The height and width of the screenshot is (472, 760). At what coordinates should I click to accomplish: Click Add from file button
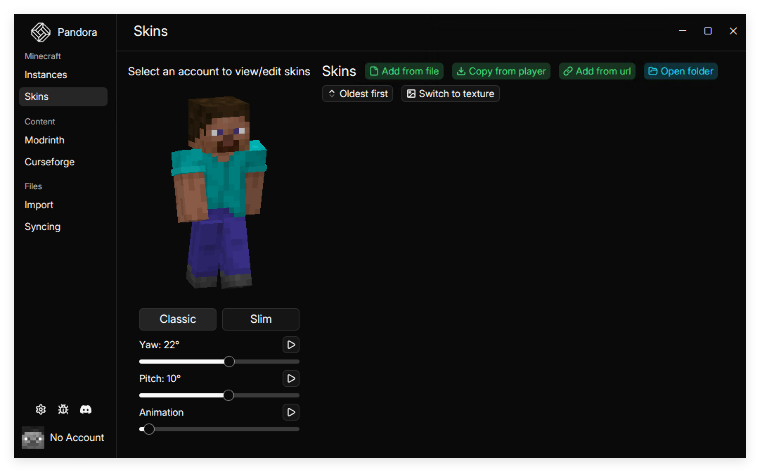point(404,71)
